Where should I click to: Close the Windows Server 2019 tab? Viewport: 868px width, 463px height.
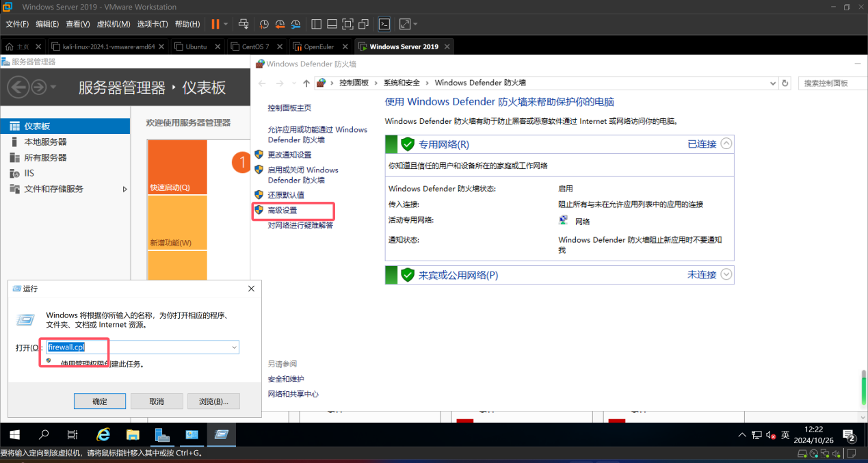click(447, 47)
